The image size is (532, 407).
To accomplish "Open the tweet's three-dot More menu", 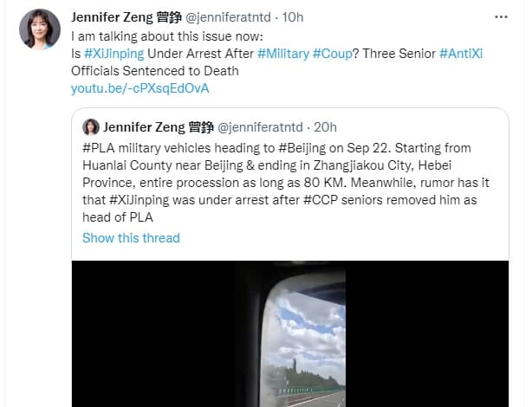I will tap(500, 16).
